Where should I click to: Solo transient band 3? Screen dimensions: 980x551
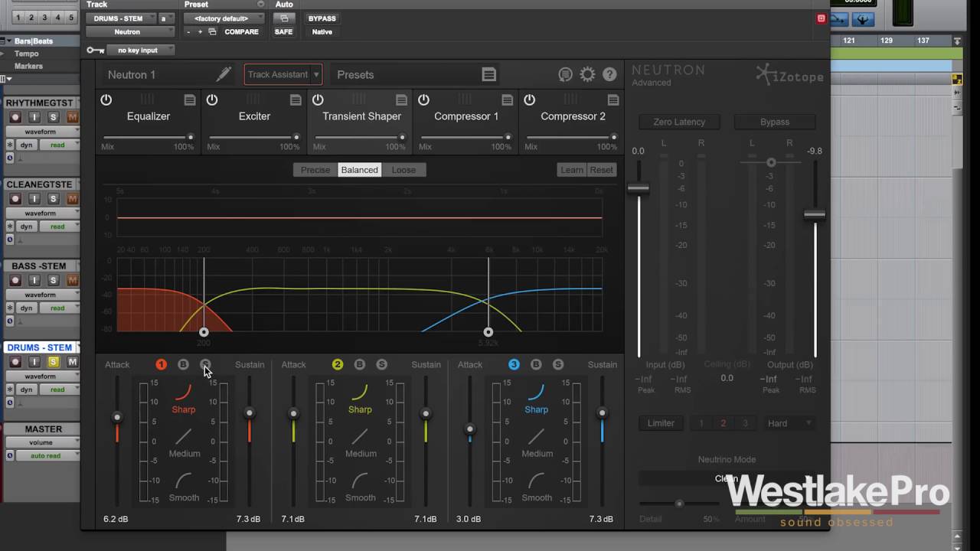coord(558,364)
